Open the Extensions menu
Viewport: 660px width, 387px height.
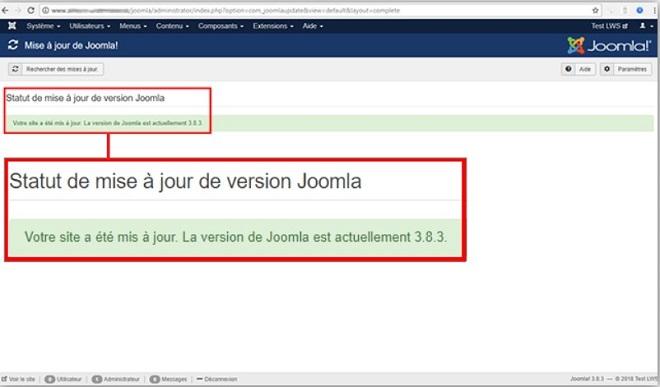[x=273, y=26]
